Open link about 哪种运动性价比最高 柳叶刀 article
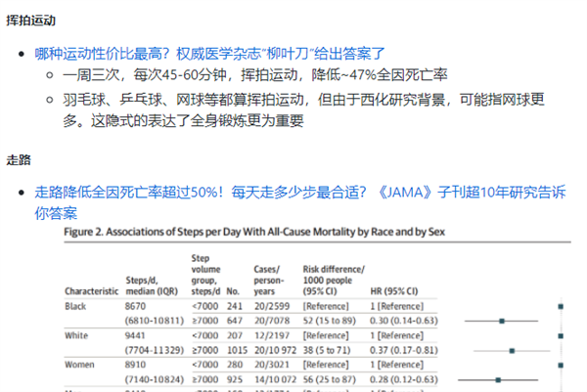This screenshot has width=587, height=392. tap(209, 54)
